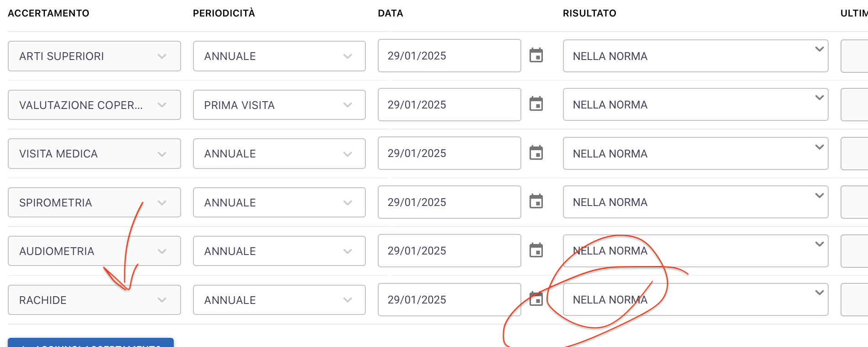The width and height of the screenshot is (868, 347).
Task: Open risultato dropdown in RACHIDE row
Action: (695, 300)
